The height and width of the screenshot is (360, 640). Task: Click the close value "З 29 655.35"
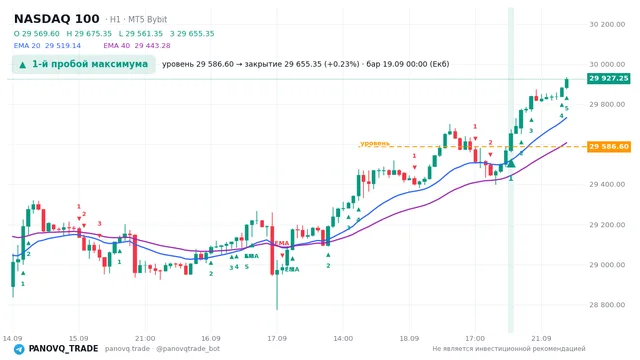[x=192, y=33]
